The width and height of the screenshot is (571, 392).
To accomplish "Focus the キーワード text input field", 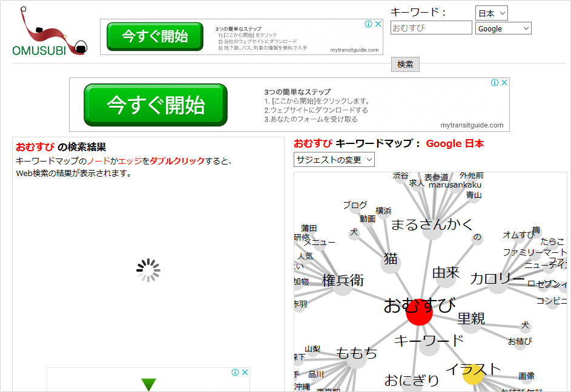I will (431, 28).
